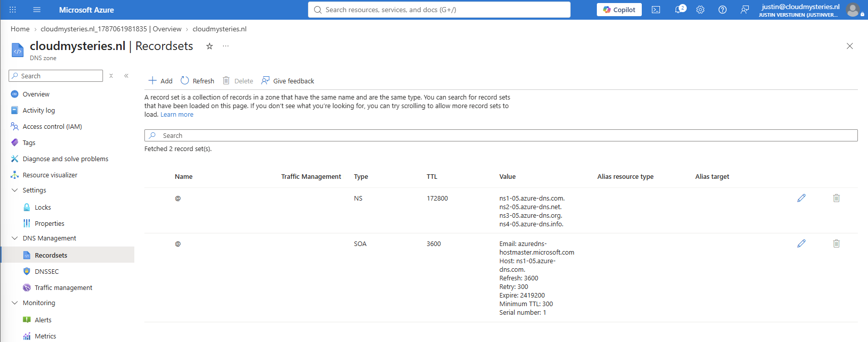Go to Home breadcrumb
Viewport: 868px width, 342px height.
(x=20, y=29)
